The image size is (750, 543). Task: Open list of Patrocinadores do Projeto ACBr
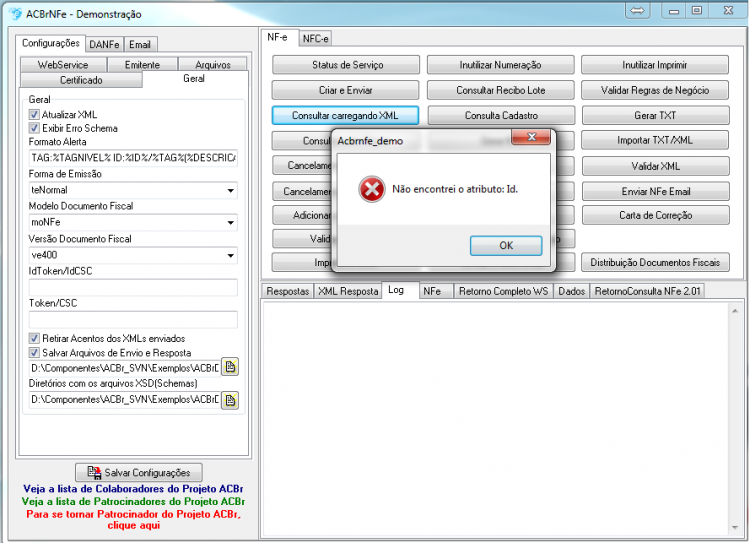[133, 501]
